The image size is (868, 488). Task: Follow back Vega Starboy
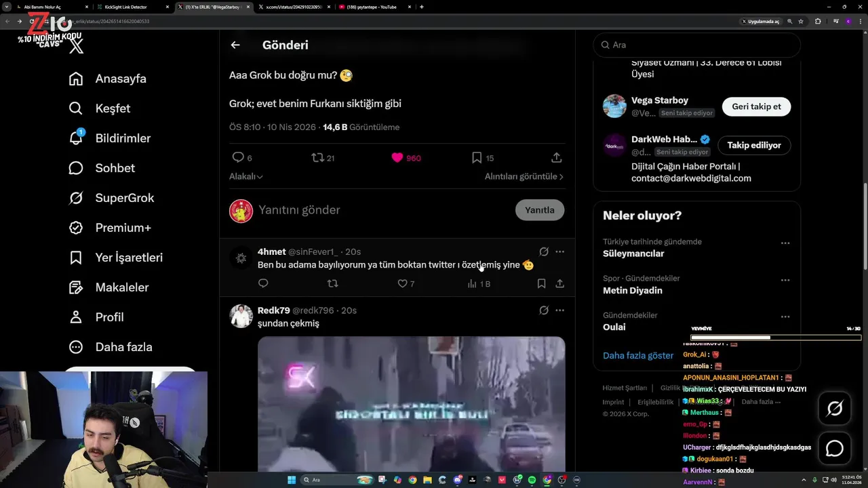point(756,106)
